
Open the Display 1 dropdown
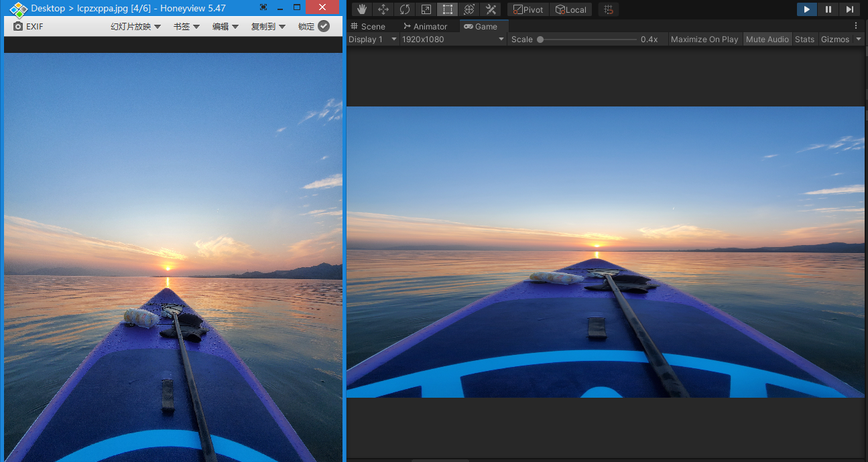coord(373,40)
